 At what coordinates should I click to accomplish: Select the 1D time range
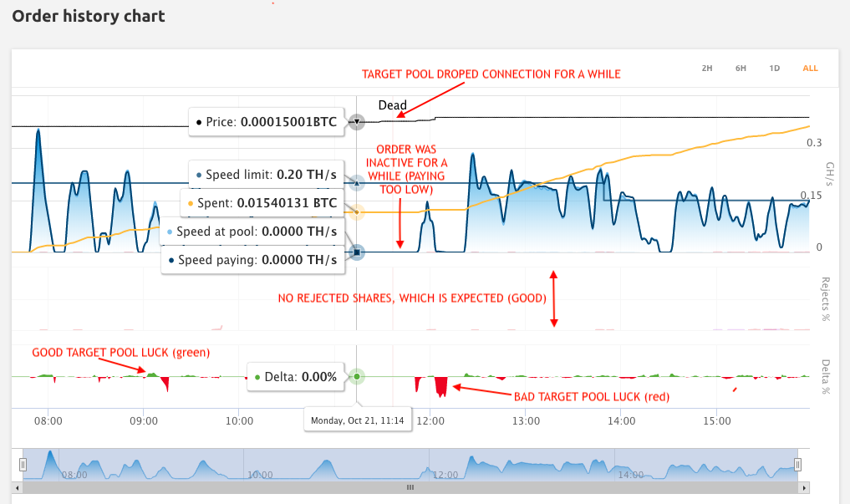[x=774, y=69]
